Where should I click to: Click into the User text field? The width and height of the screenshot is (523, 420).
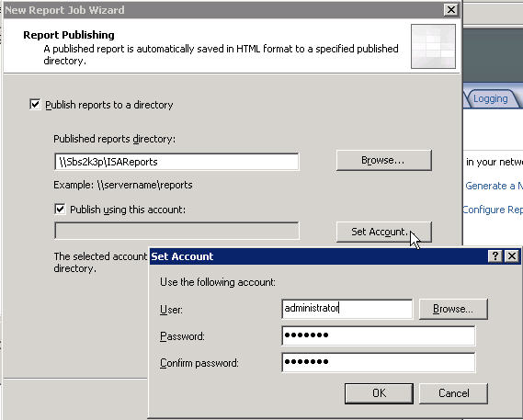coord(347,309)
